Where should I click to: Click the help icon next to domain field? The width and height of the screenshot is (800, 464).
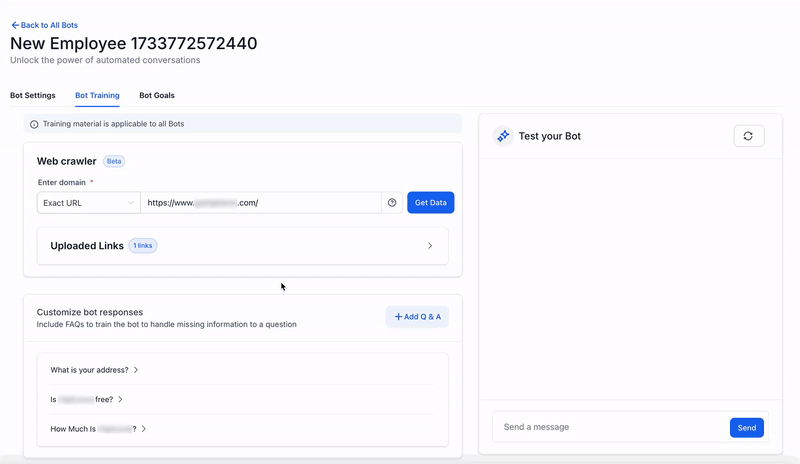[392, 203]
